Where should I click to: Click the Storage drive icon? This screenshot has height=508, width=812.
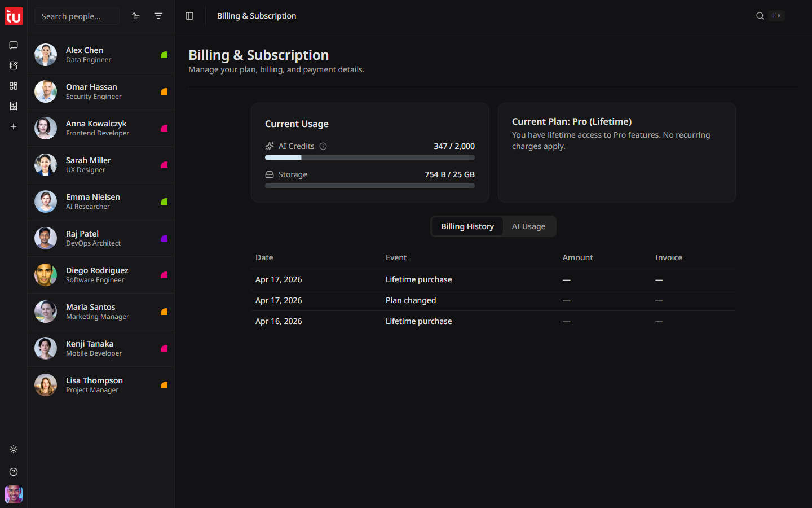click(270, 174)
